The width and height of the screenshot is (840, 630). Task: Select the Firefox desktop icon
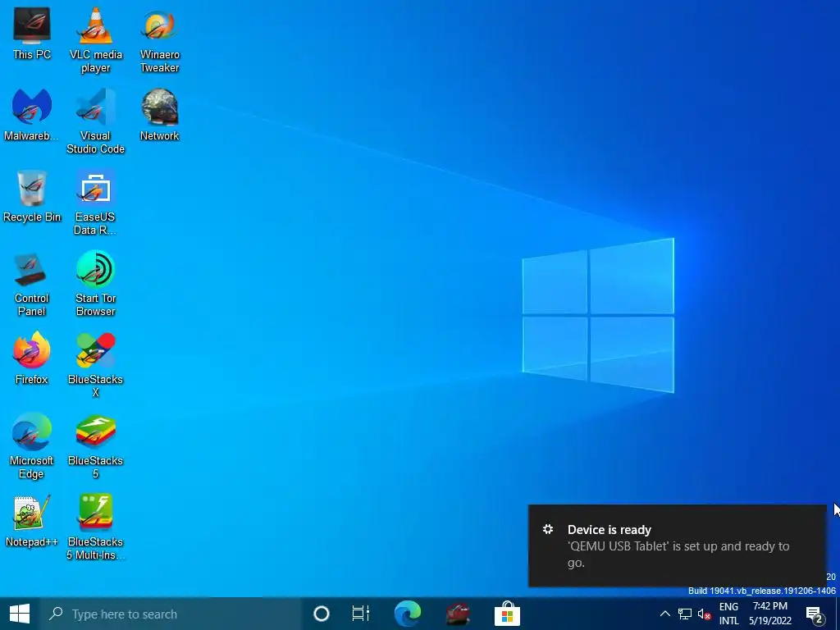(x=32, y=358)
